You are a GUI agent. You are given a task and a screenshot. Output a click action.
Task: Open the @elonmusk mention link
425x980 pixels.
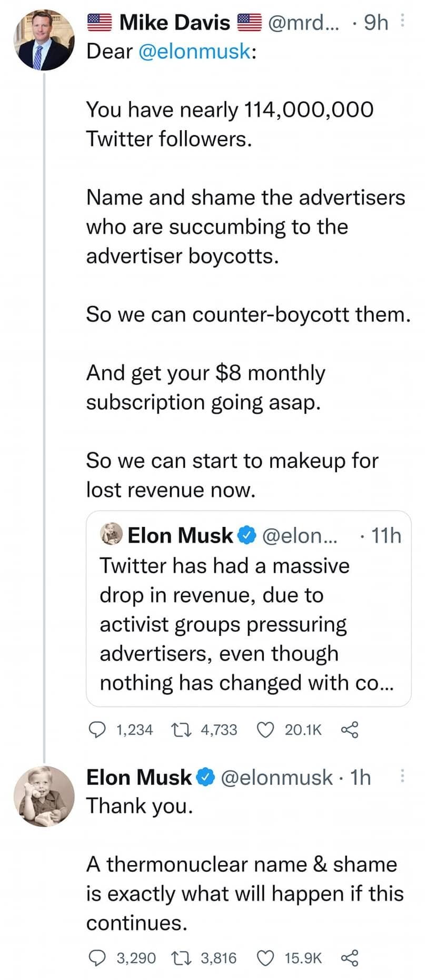pyautogui.click(x=194, y=52)
